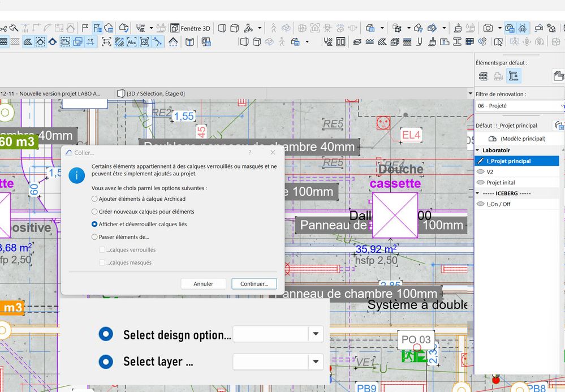Select 'Ajouter éléments à calque Archicad' radio option

[x=94, y=199]
